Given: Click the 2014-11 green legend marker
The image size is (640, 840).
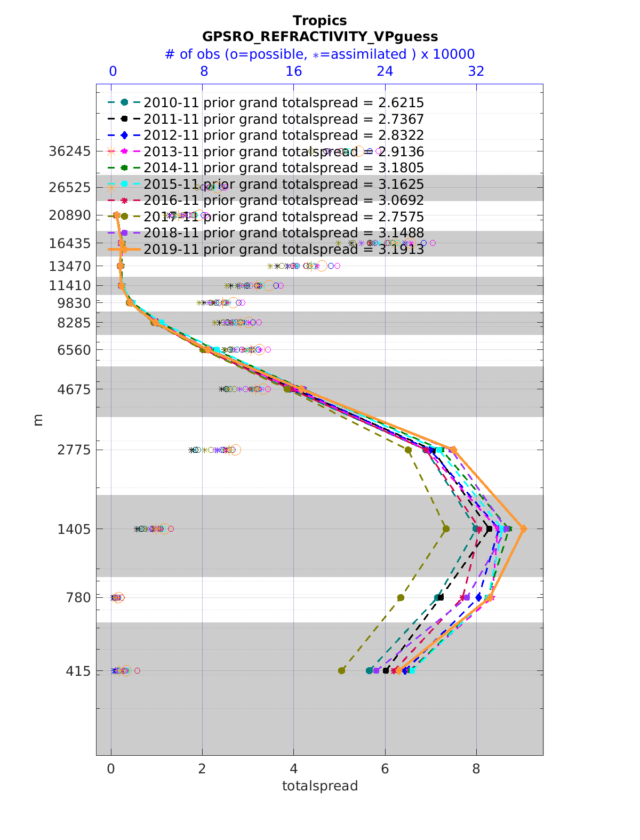Looking at the screenshot, I should coord(124,167).
